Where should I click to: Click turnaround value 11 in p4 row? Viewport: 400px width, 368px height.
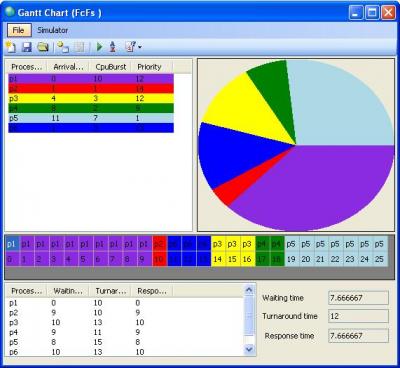coord(98,332)
